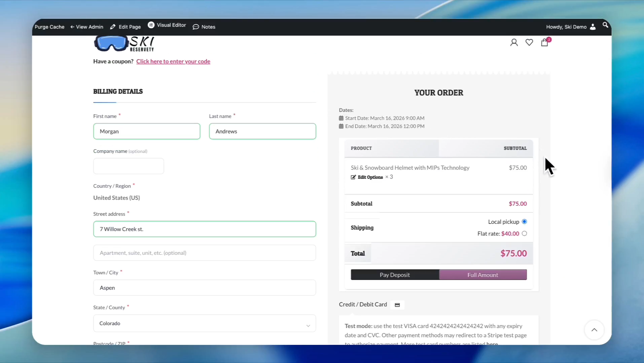Click the Company name input field
The height and width of the screenshot is (363, 644).
tap(129, 166)
